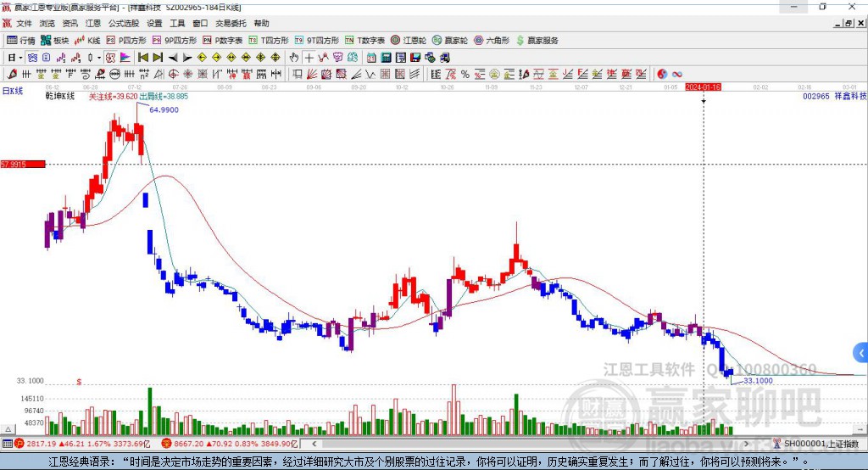868x470 pixels.
Task: Open the calculator tool icon
Action: (x=387, y=57)
